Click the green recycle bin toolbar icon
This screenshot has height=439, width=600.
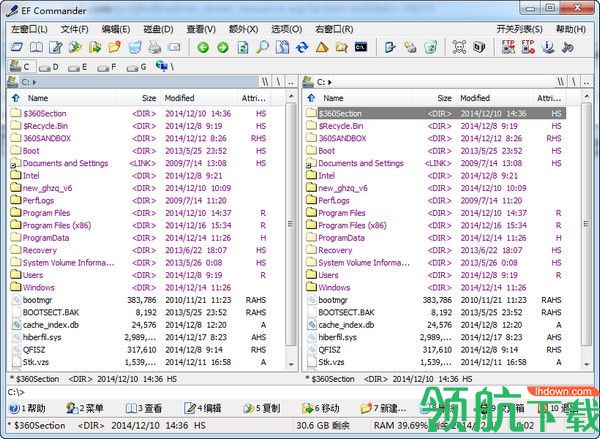pos(431,47)
